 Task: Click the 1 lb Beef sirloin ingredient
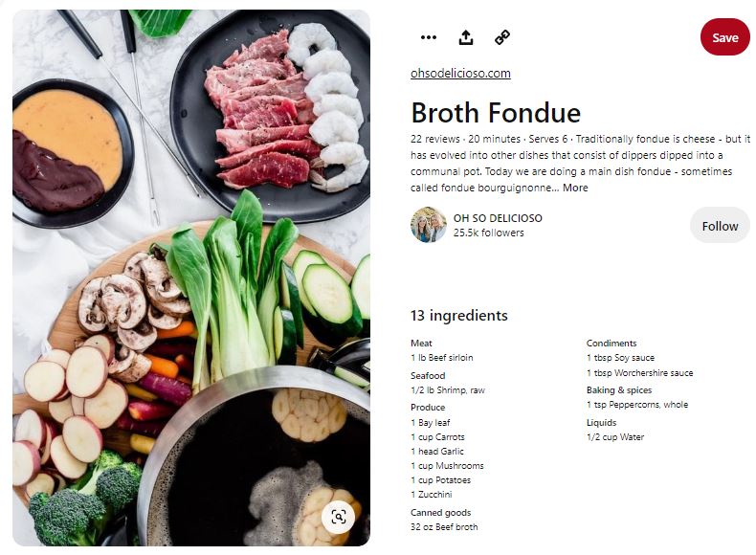442,358
